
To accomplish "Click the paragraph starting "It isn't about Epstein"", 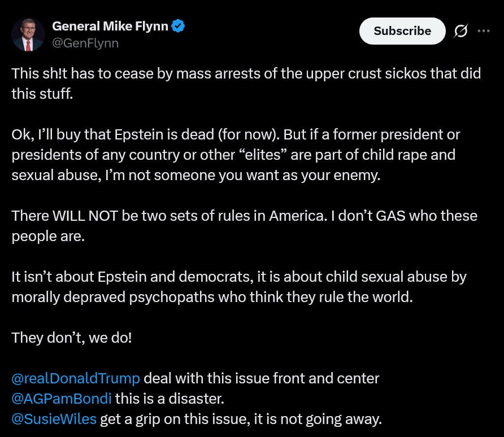I will point(238,287).
